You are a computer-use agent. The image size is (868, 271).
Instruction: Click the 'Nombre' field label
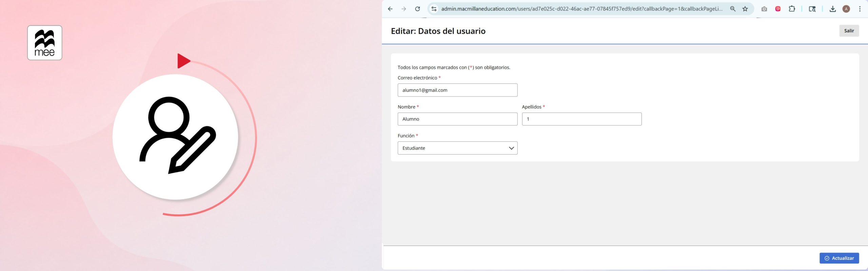(407, 107)
